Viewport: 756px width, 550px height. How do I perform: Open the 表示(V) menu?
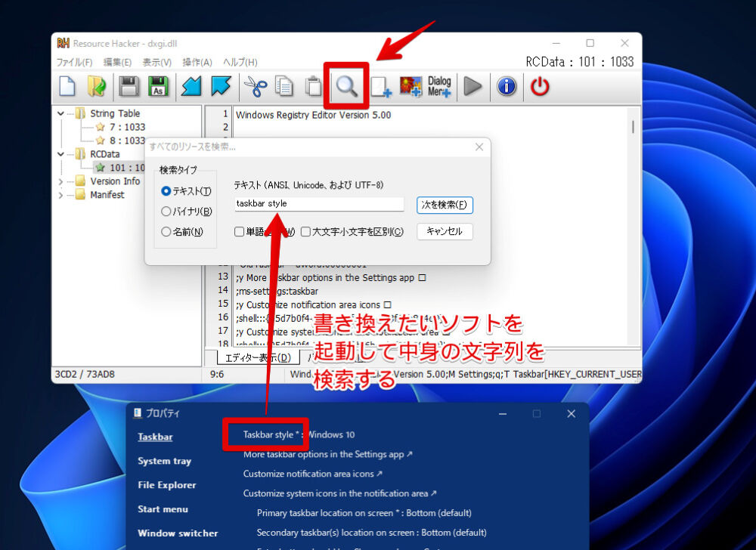[157, 62]
